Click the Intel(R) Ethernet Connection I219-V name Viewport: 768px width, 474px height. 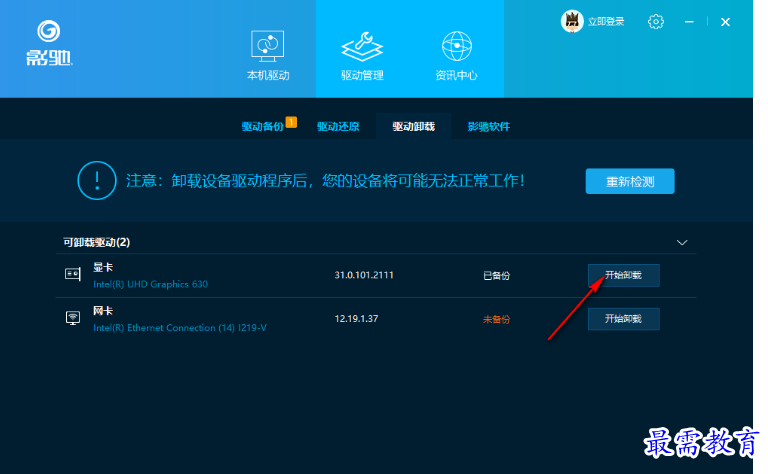(180, 328)
